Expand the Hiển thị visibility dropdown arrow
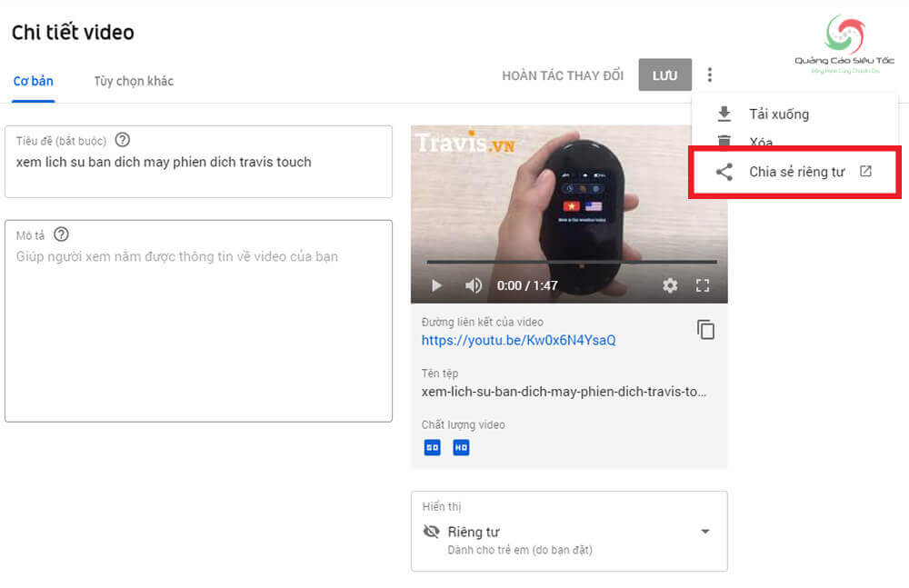909x588 pixels. click(x=705, y=531)
